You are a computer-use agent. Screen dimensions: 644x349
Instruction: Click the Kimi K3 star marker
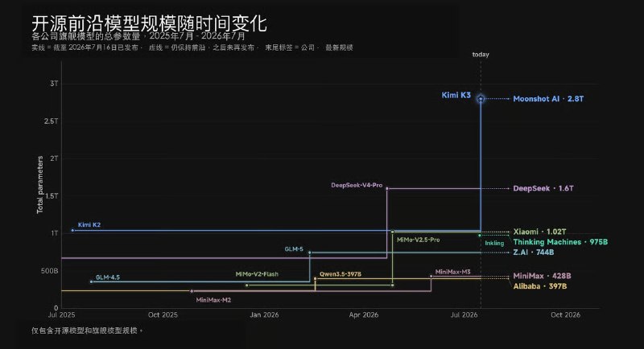point(481,98)
